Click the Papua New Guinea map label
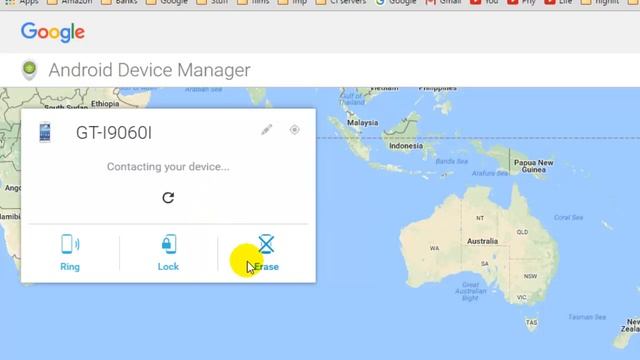The height and width of the screenshot is (360, 640). click(x=533, y=166)
